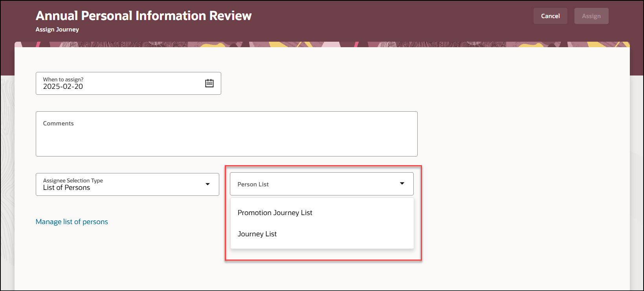Click the When to assign date field

[128, 83]
